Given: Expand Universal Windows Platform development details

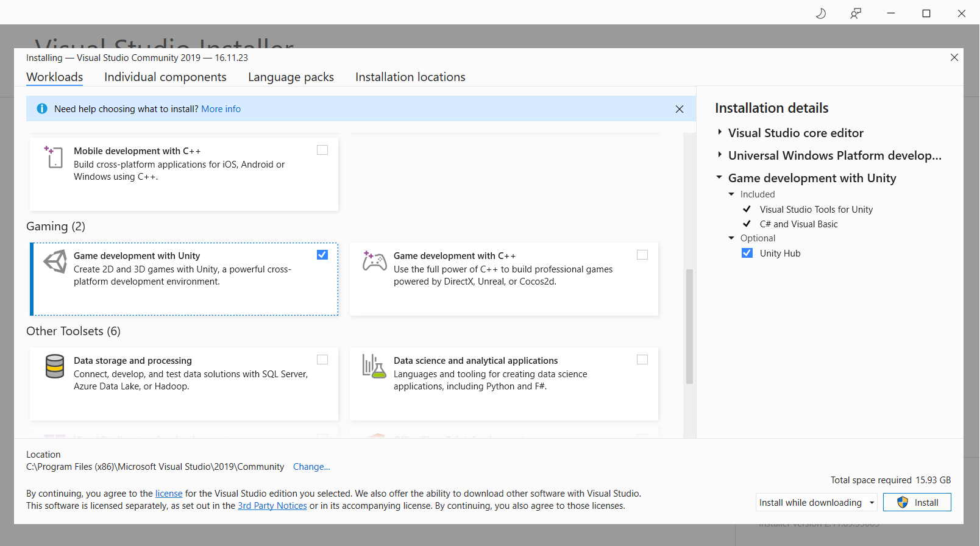Looking at the screenshot, I should 720,155.
